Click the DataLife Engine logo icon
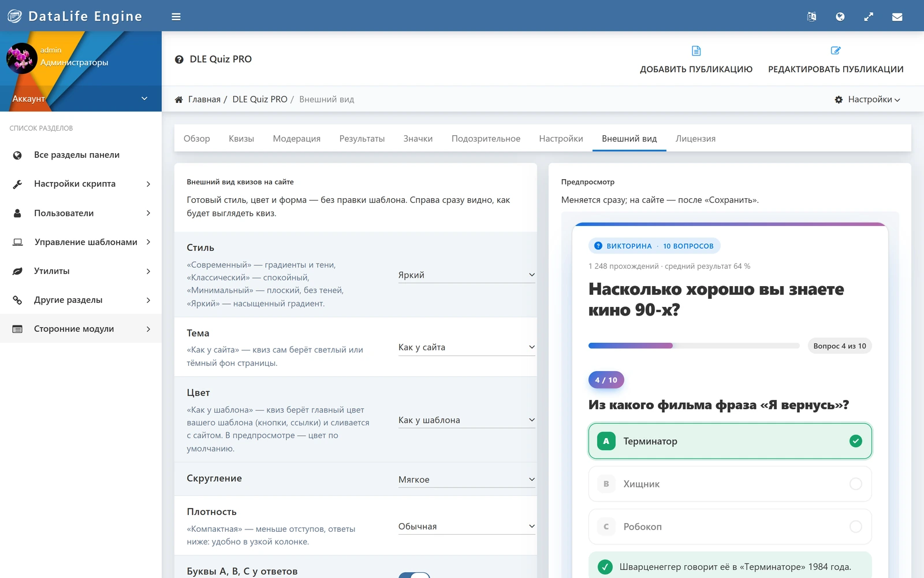 click(14, 16)
